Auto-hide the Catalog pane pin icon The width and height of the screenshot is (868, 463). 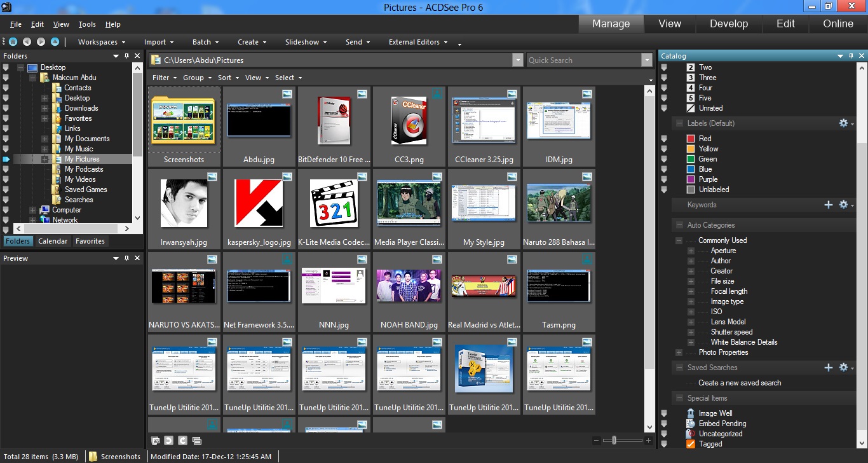pyautogui.click(x=851, y=56)
